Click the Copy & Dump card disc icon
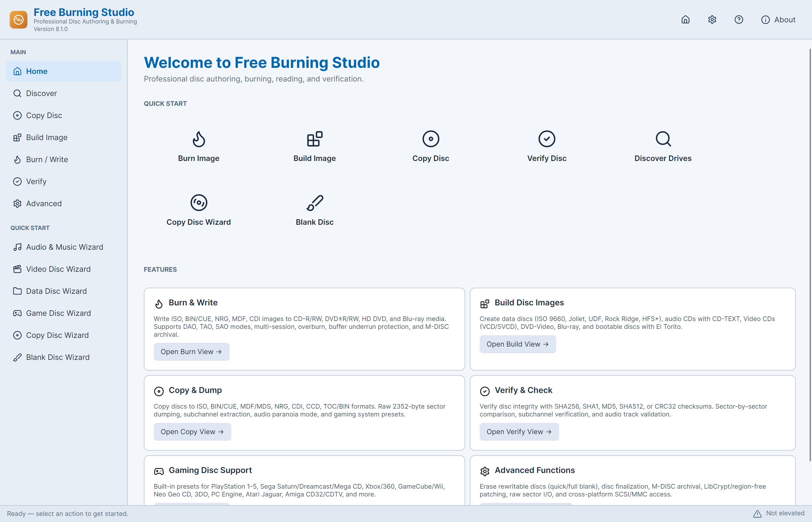Image resolution: width=812 pixels, height=522 pixels. click(x=159, y=391)
